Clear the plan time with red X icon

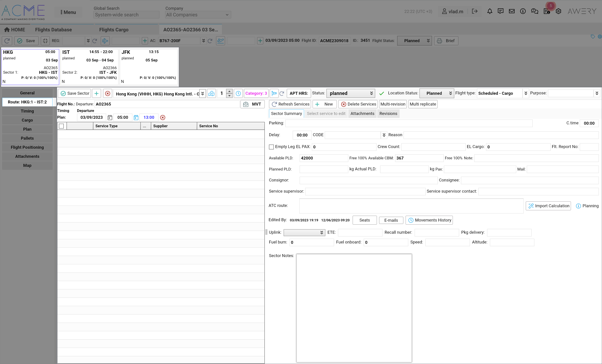pyautogui.click(x=163, y=118)
